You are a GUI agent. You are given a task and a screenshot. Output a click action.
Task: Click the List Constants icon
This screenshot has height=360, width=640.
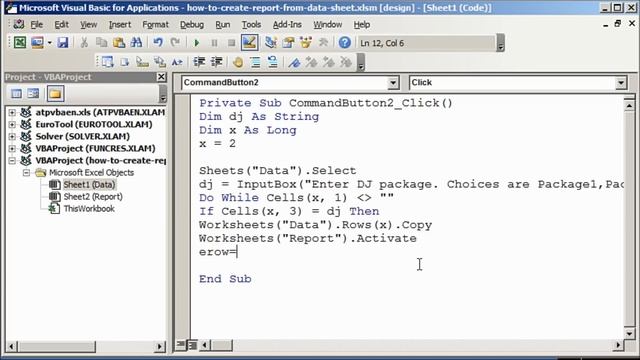coord(124,62)
